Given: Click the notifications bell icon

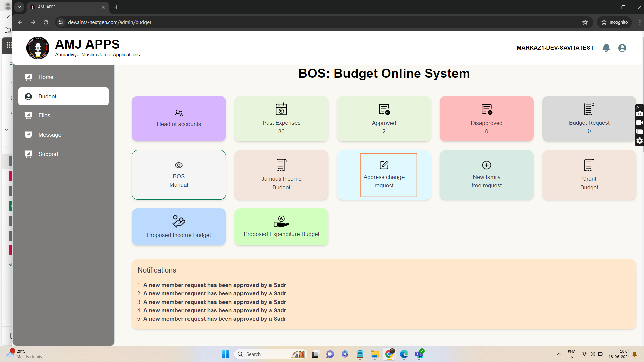Looking at the screenshot, I should tap(606, 48).
